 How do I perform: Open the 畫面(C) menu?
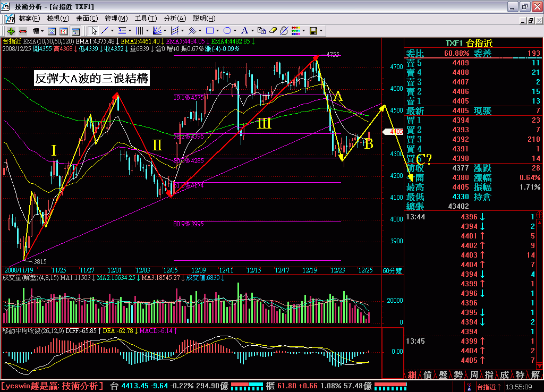coord(87,19)
